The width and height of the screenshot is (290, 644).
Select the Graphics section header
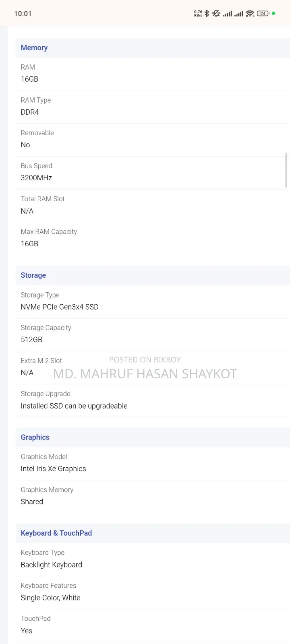153,438
